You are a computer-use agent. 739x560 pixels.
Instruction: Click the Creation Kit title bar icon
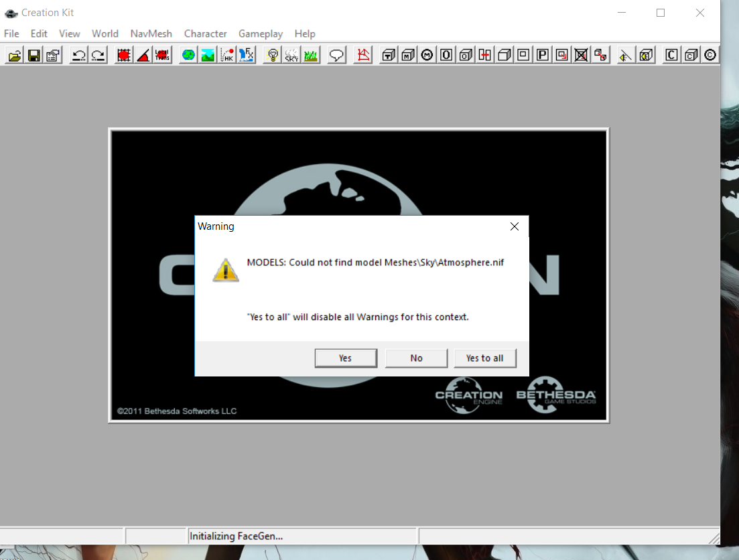point(11,13)
